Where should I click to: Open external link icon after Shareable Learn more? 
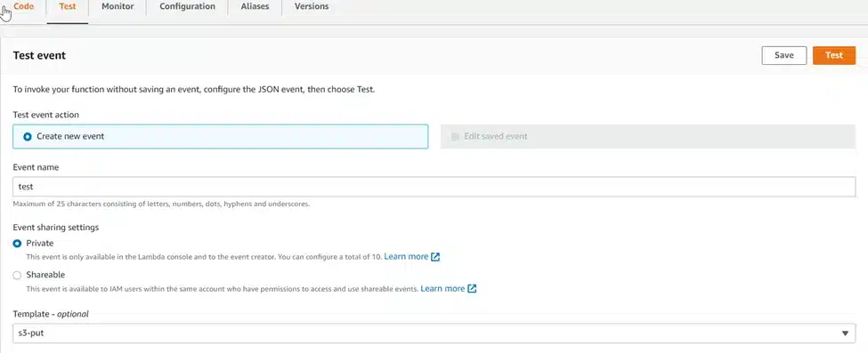pyautogui.click(x=472, y=289)
